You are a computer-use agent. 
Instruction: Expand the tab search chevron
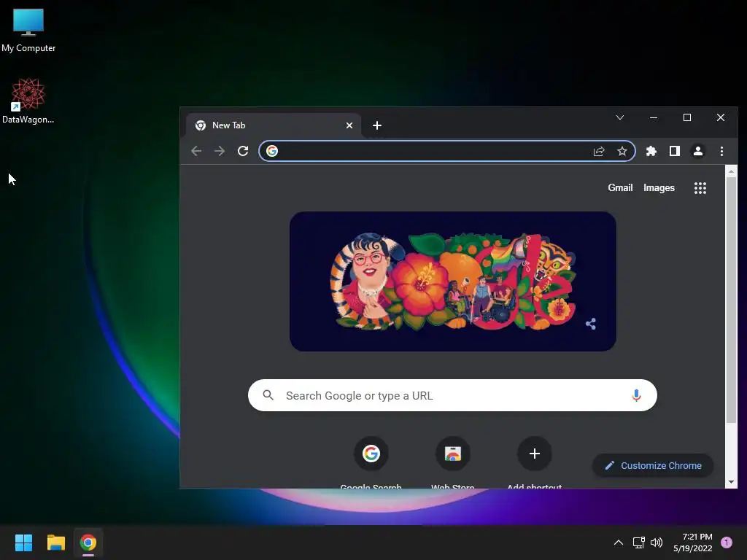[620, 117]
